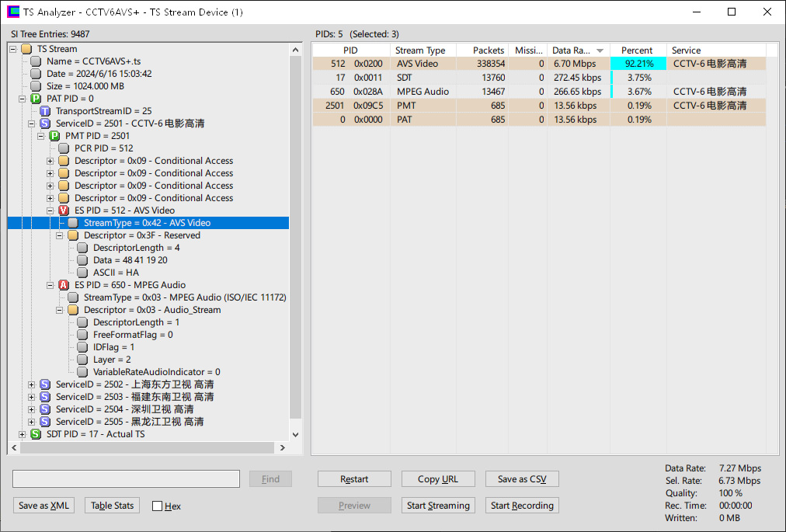The height and width of the screenshot is (532, 786).
Task: Click the TS Stream root folder icon
Action: point(26,49)
